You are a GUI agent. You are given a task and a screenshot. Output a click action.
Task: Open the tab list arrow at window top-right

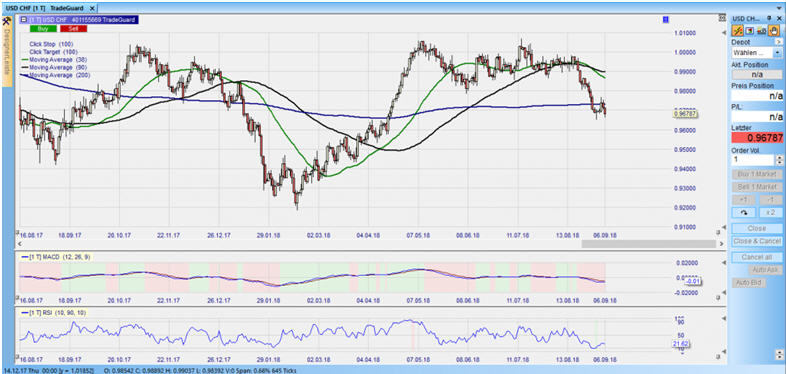(x=780, y=8)
